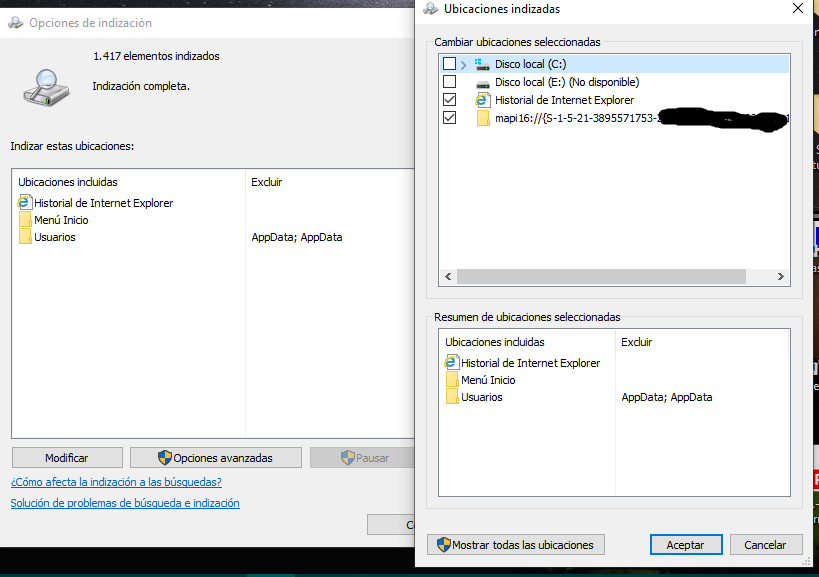Image resolution: width=819 pixels, height=577 pixels.
Task: Click the shield icon on Mostrar todas
Action: [x=443, y=545]
